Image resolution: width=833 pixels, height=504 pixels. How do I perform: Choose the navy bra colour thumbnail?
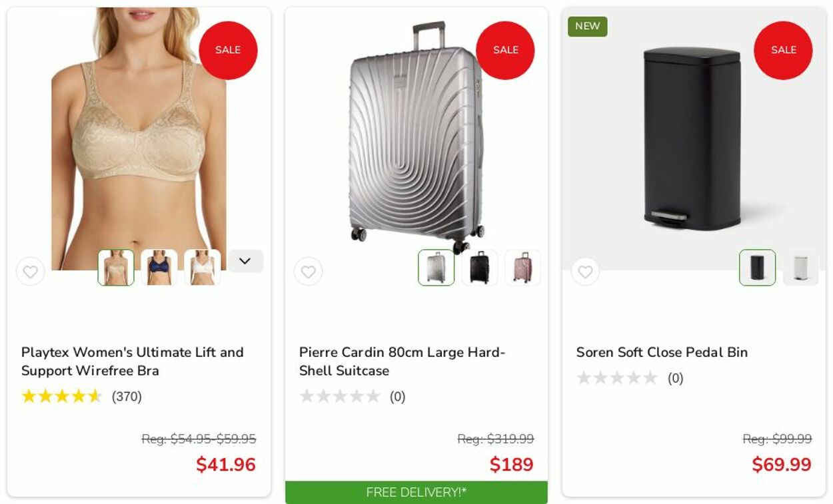tap(159, 268)
